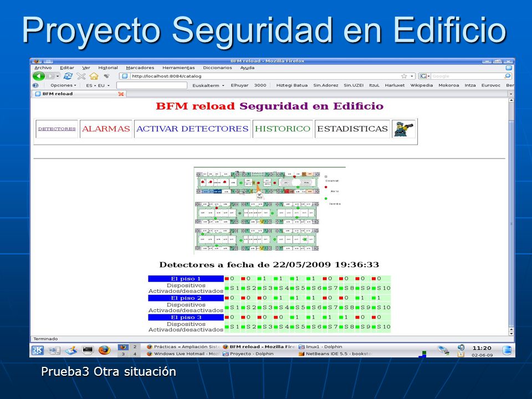Click the Wikipedia toolbar button

pyautogui.click(x=421, y=85)
